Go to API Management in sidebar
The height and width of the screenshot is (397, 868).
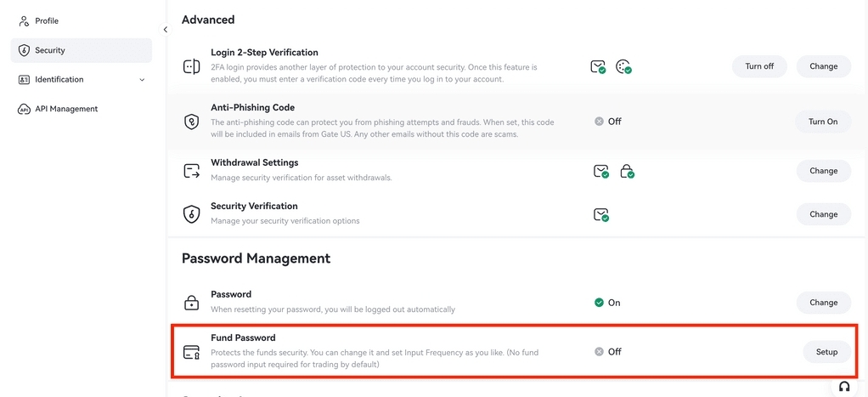click(66, 109)
